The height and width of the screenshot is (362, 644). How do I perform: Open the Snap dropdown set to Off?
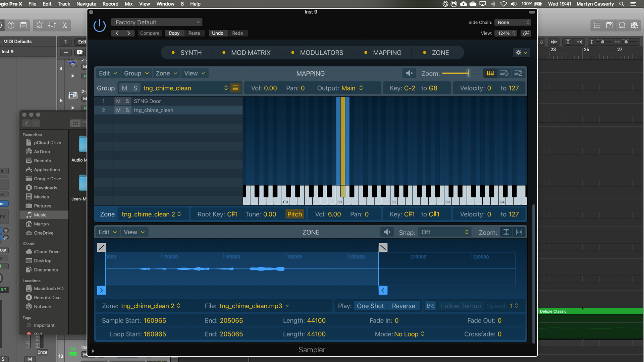coord(444,232)
